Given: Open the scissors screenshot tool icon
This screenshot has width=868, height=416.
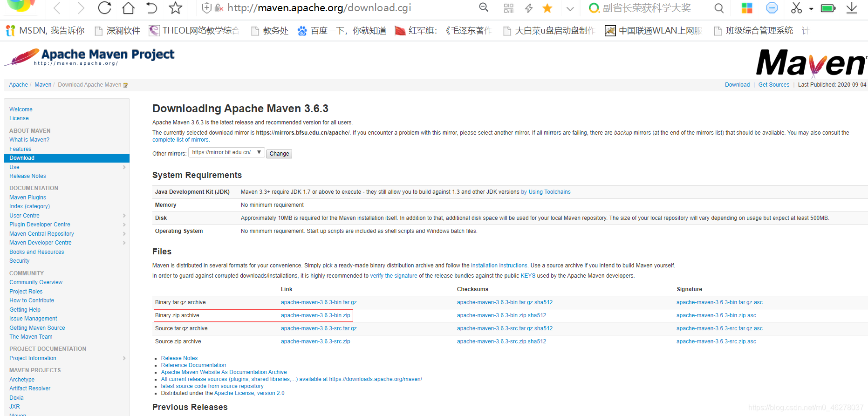Looking at the screenshot, I should tap(796, 8).
